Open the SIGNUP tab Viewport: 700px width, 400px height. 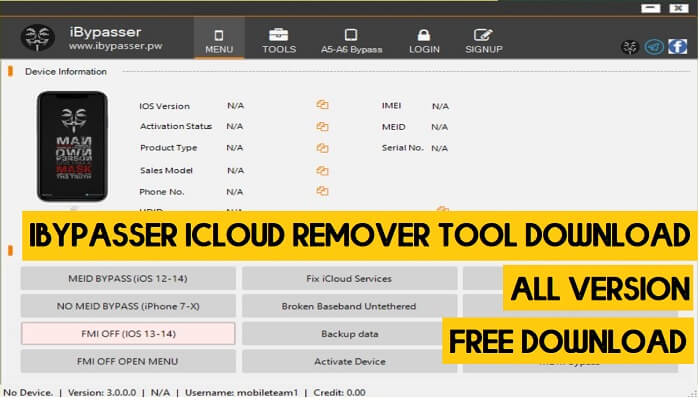(484, 41)
